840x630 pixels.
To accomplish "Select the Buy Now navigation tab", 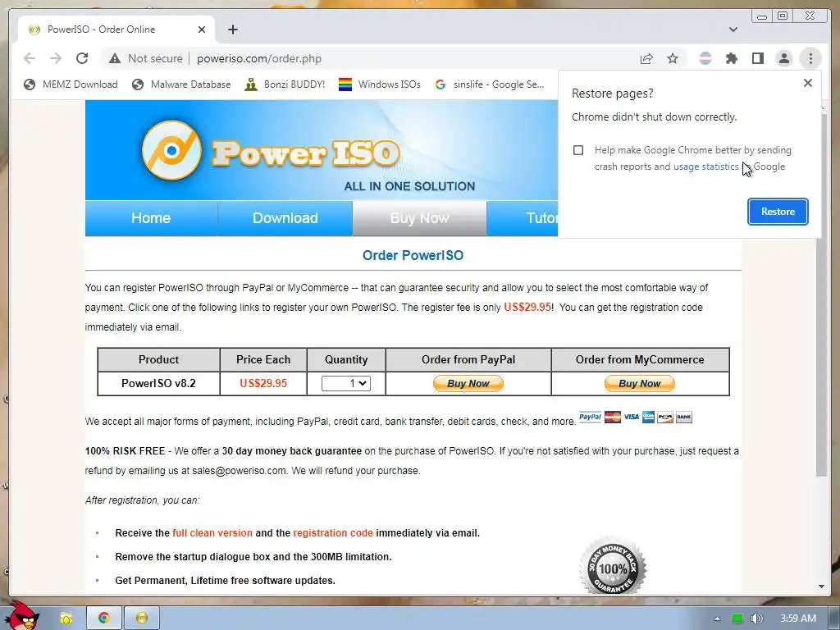I will [x=419, y=218].
